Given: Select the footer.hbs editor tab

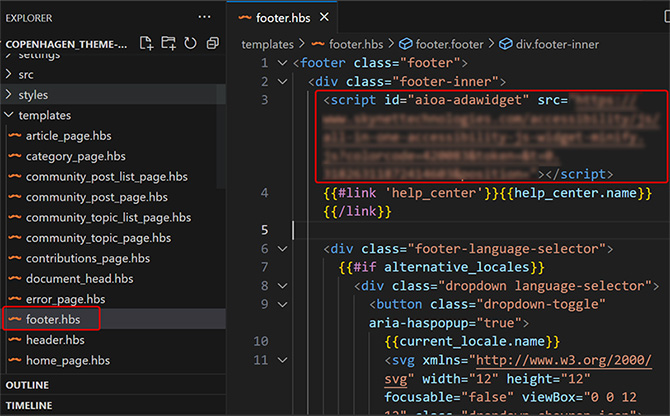Looking at the screenshot, I should coord(283,18).
